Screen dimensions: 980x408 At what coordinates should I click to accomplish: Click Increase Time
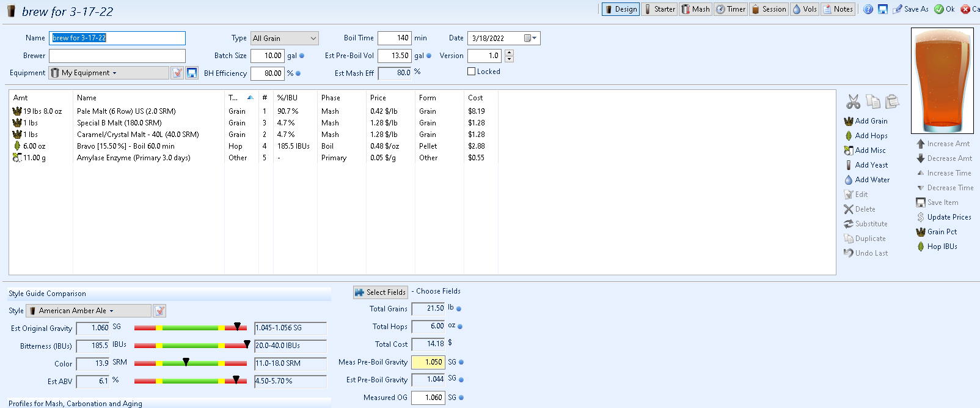[944, 173]
